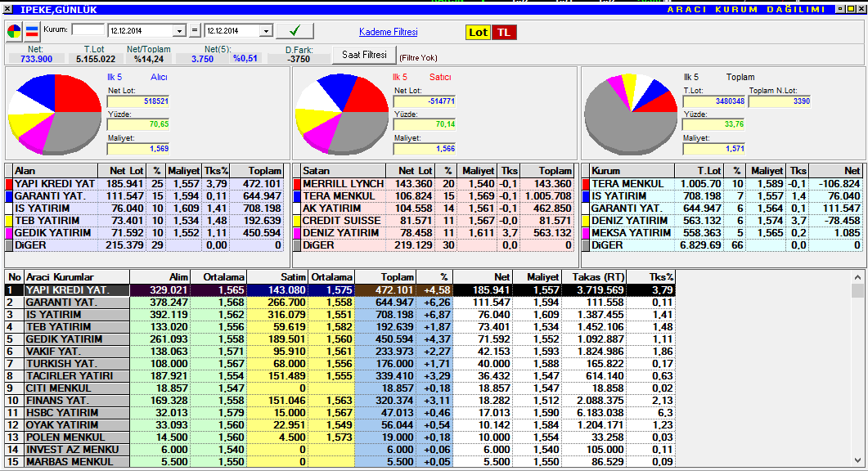
Task: Click the Toplam total pie chart
Action: [x=630, y=113]
